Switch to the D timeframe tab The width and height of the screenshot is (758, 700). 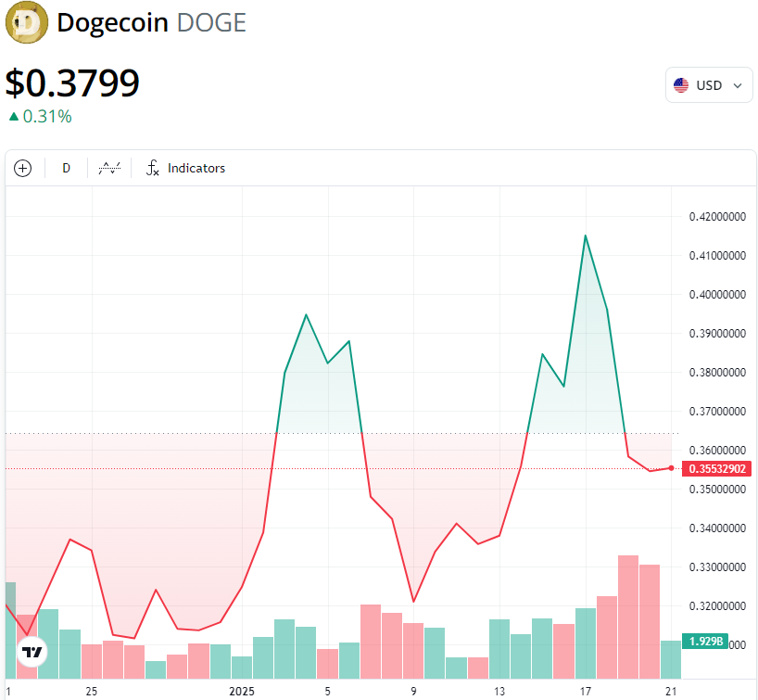click(66, 168)
